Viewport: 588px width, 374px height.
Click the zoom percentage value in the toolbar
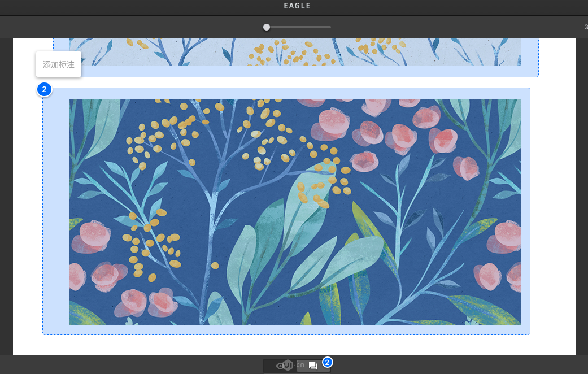[586, 27]
